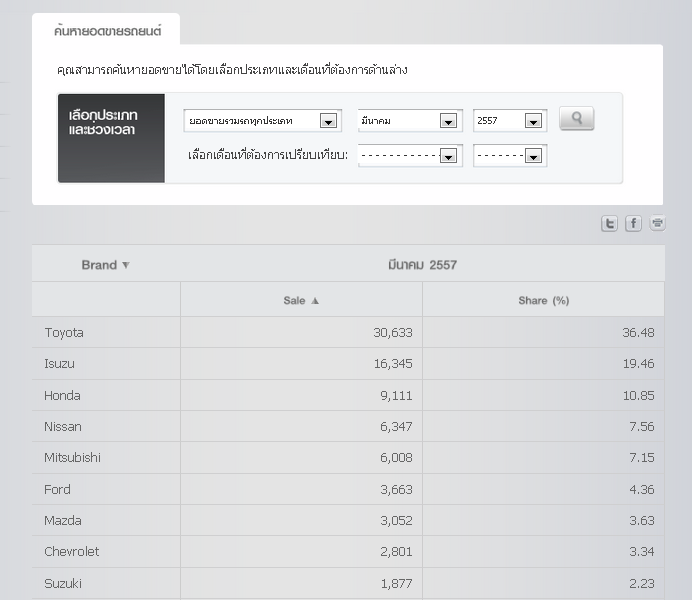The image size is (692, 600).
Task: Click the Isuzu brand name
Action: pyautogui.click(x=59, y=364)
